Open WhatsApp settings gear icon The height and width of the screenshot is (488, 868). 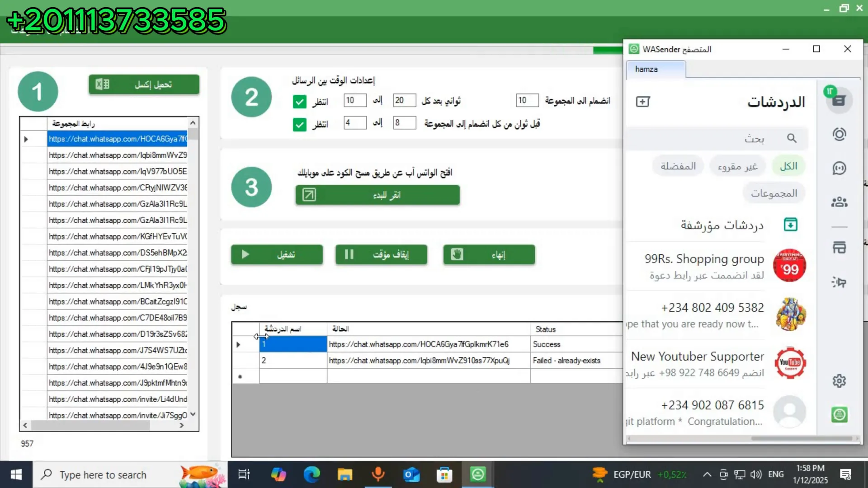click(x=839, y=381)
